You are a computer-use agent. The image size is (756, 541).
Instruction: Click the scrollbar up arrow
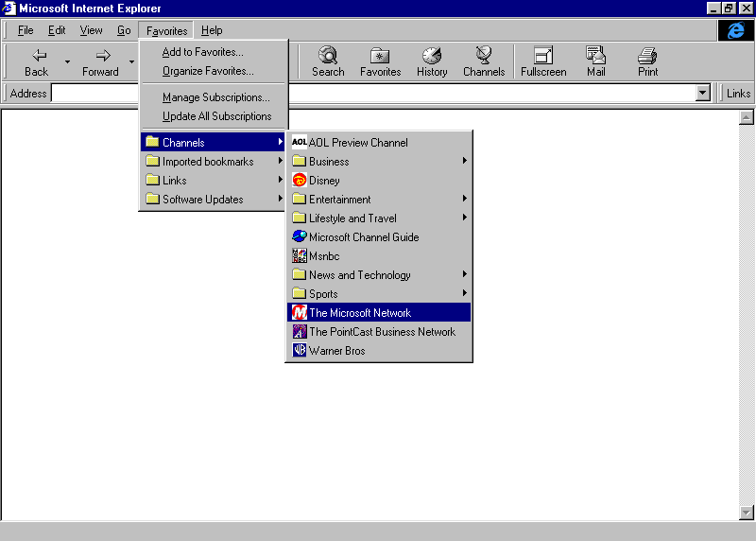[746, 117]
